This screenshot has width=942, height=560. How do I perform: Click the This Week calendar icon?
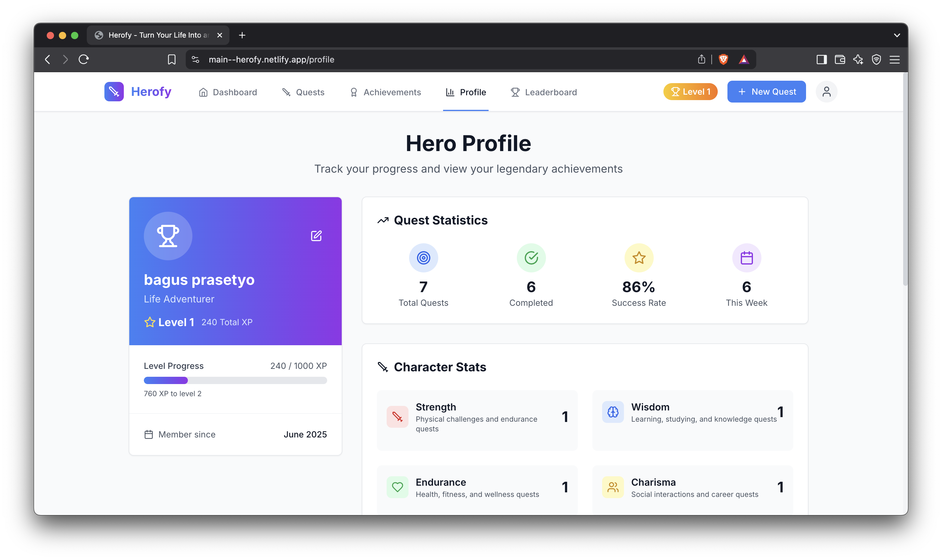747,258
